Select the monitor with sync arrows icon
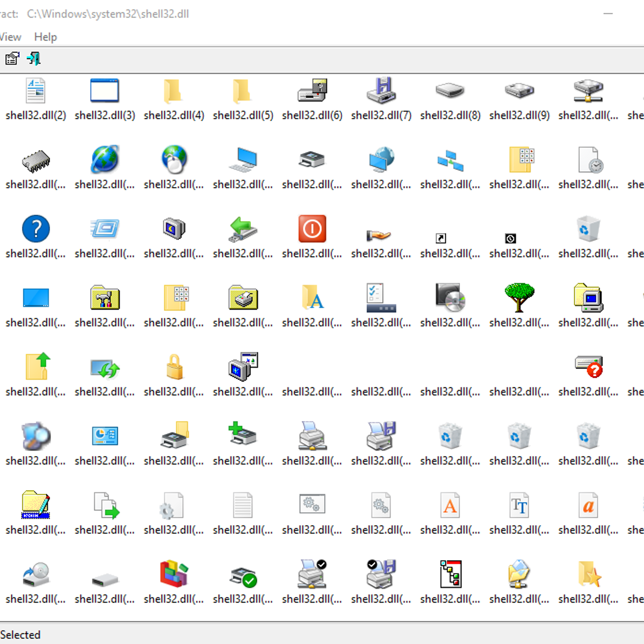Screen dimensions: 644x644 click(x=105, y=369)
